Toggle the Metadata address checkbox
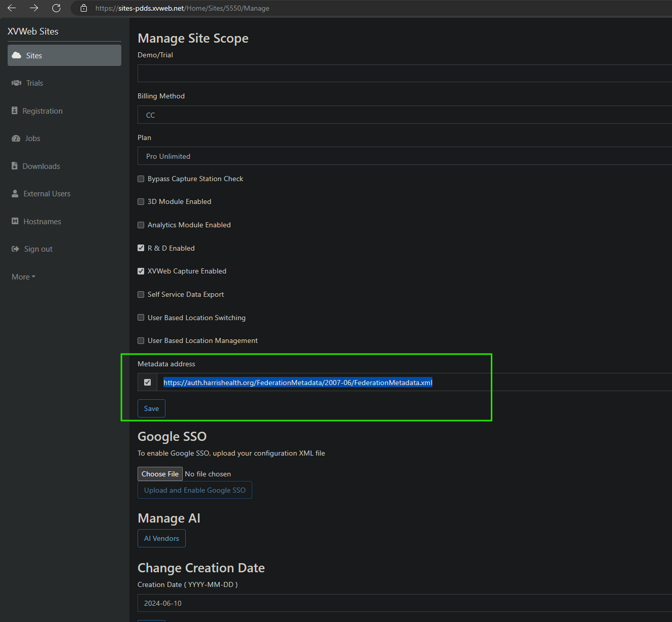 pos(147,382)
